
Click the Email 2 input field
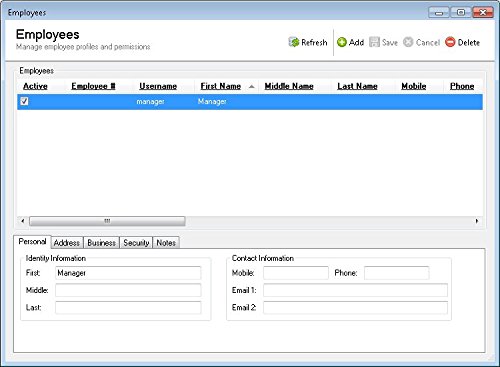pos(355,307)
